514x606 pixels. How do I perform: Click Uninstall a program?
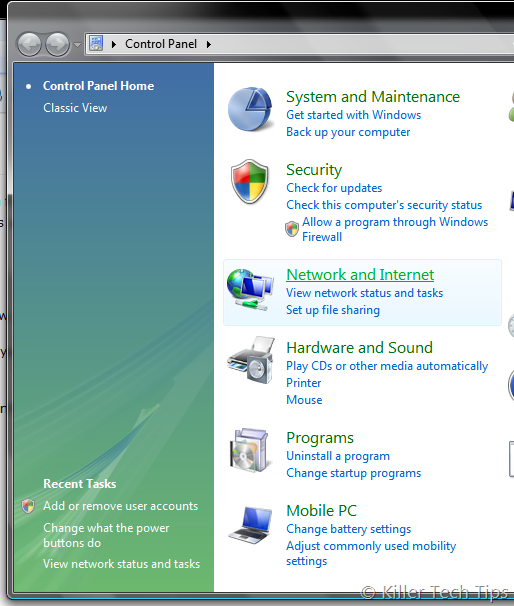[x=338, y=456]
